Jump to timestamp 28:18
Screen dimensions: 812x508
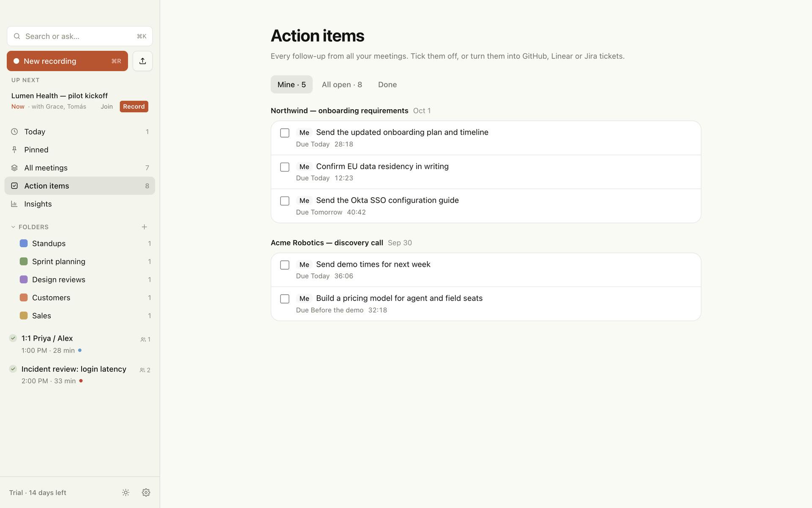(x=343, y=144)
